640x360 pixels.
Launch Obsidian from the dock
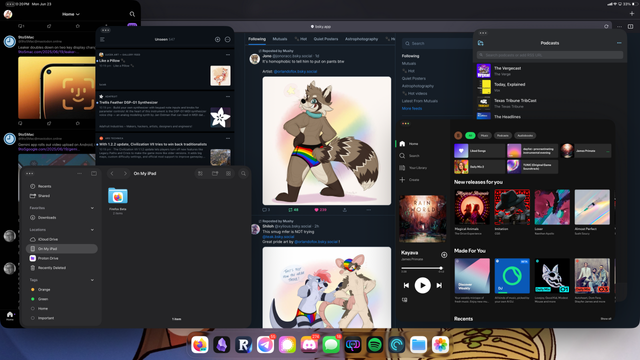(222, 345)
